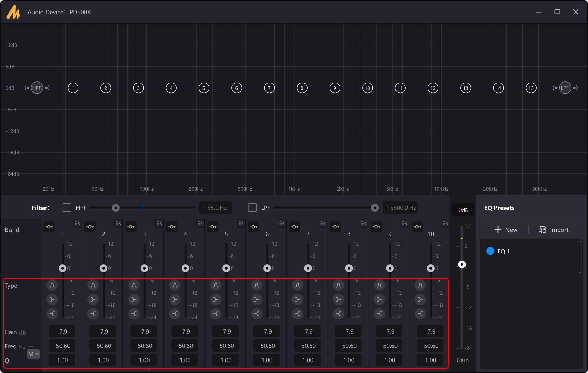Click the collapse icon on band 7
This screenshot has height=373, width=588.
(x=323, y=223)
